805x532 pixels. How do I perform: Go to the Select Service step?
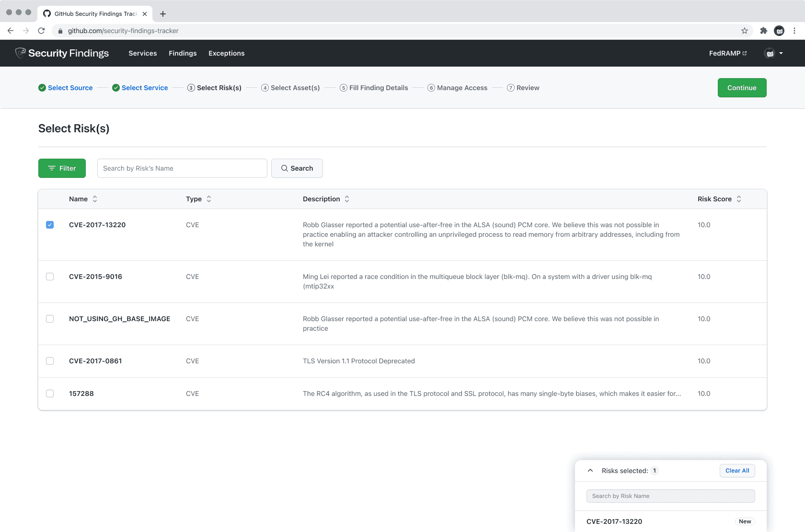(x=140, y=88)
